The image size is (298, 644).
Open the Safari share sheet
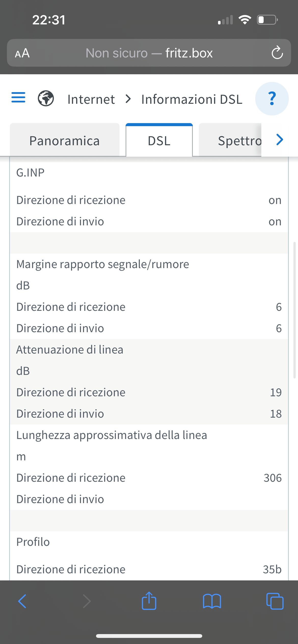(x=149, y=601)
